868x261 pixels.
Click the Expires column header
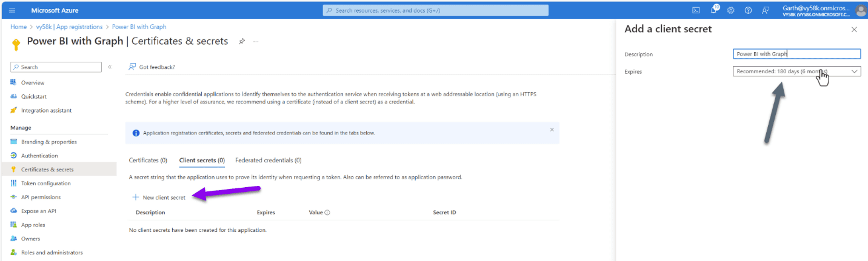[x=265, y=213]
